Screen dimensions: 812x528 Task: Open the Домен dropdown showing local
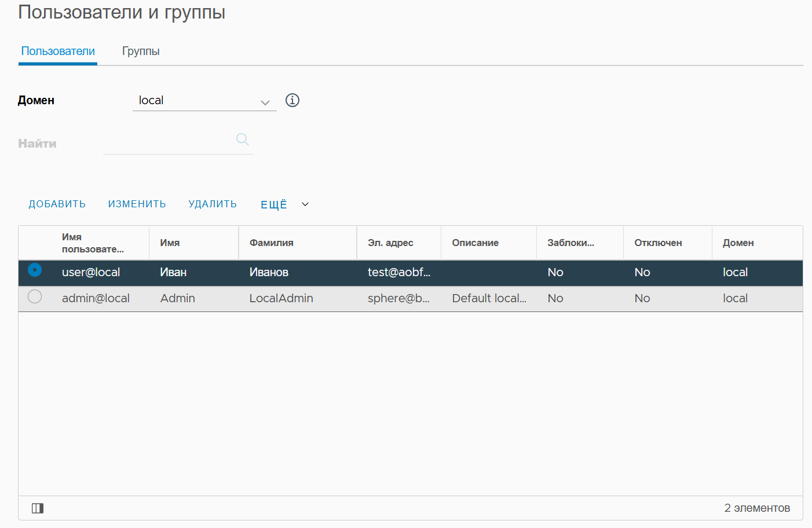coord(204,101)
